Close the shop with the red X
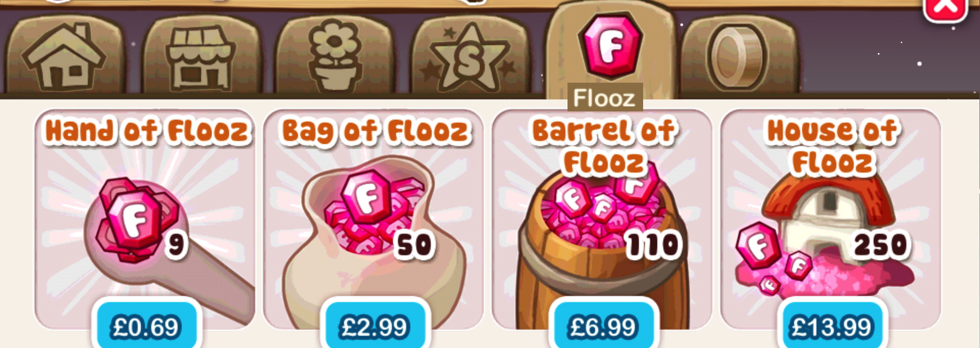980x348 pixels. tap(946, 8)
